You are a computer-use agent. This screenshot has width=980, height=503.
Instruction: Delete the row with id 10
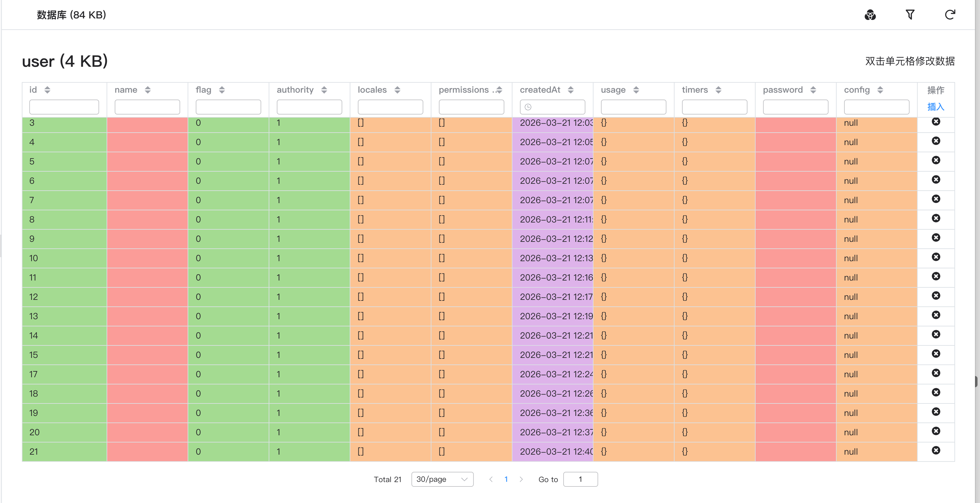point(936,257)
